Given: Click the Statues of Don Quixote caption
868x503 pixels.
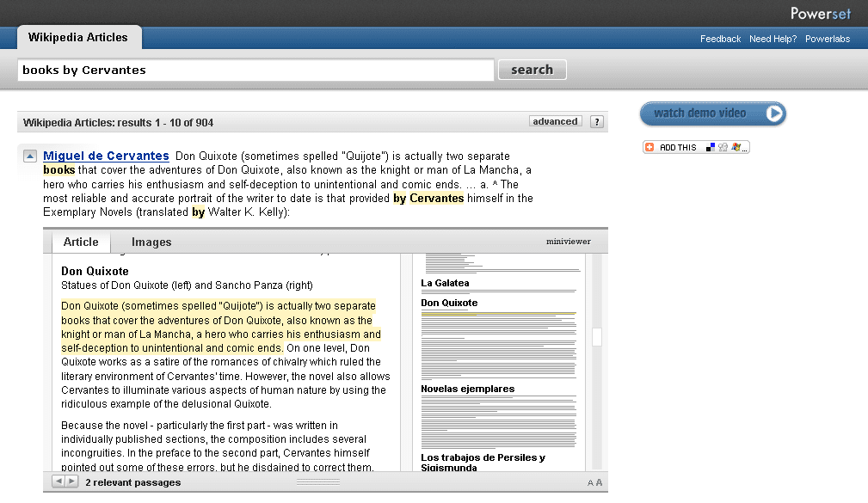Looking at the screenshot, I should [188, 285].
